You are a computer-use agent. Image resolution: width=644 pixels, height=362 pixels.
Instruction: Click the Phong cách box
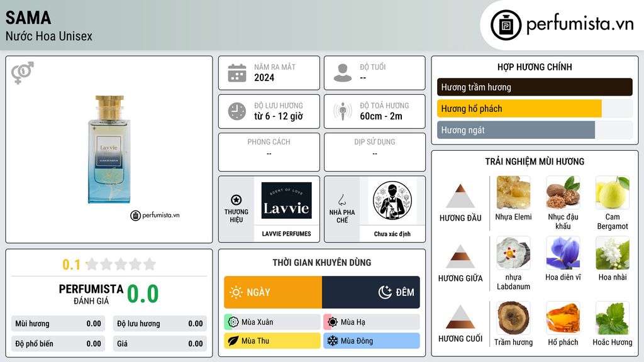pyautogui.click(x=269, y=152)
